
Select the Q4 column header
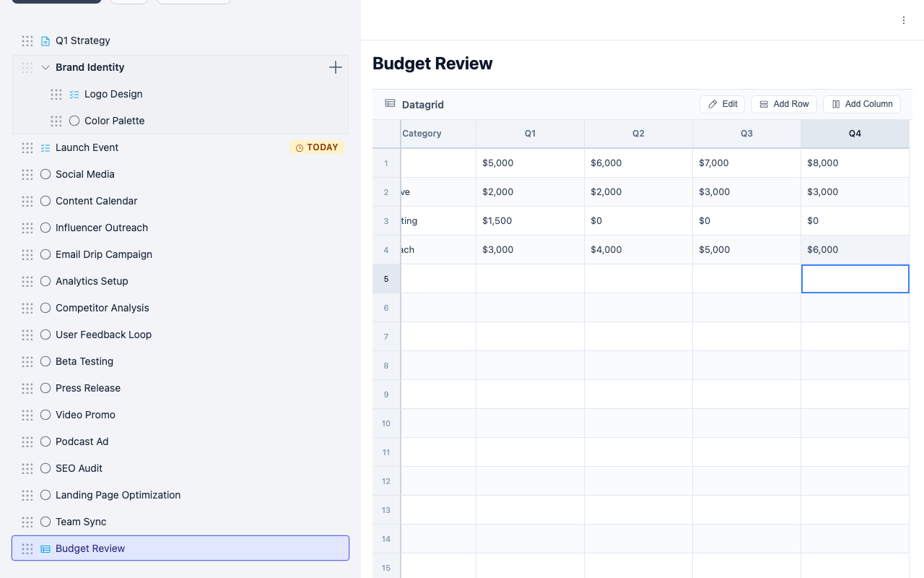[x=855, y=134]
